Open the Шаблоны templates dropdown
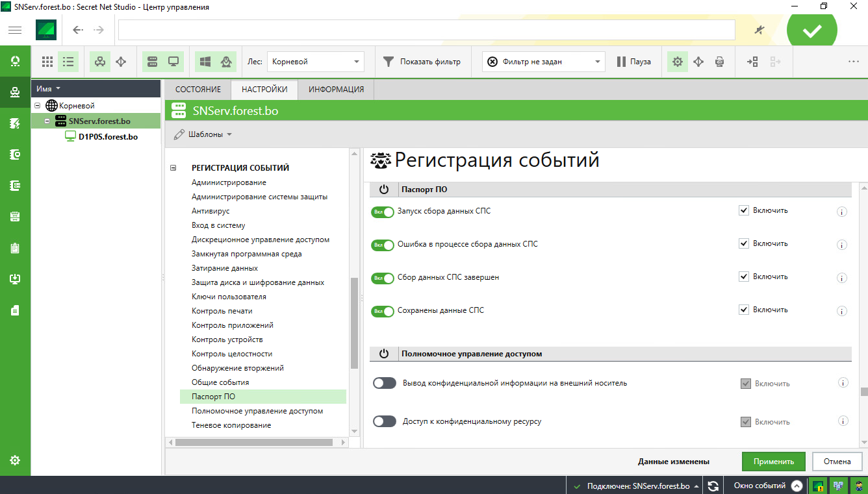Screen dimensions: 868x494 coord(203,134)
